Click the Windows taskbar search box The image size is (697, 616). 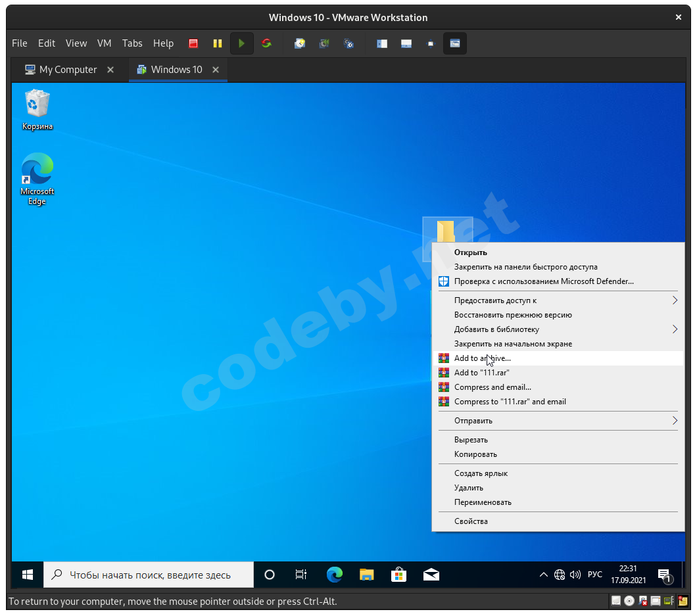(x=149, y=575)
